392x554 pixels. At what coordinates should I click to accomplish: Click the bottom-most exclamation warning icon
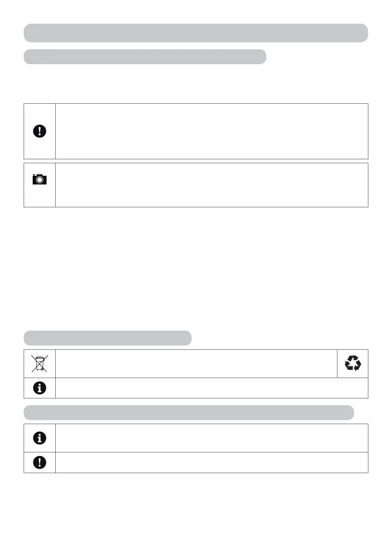39,462
